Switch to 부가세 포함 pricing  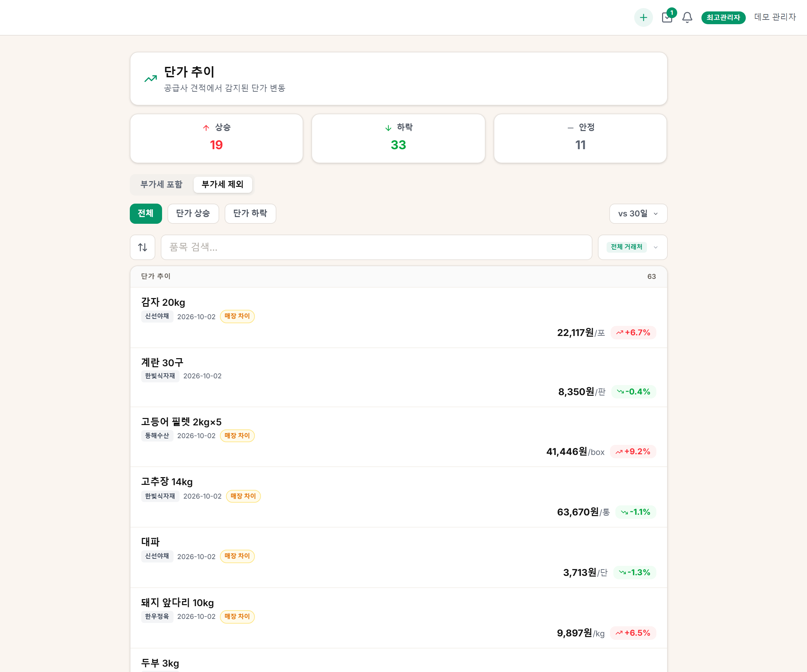click(x=161, y=185)
